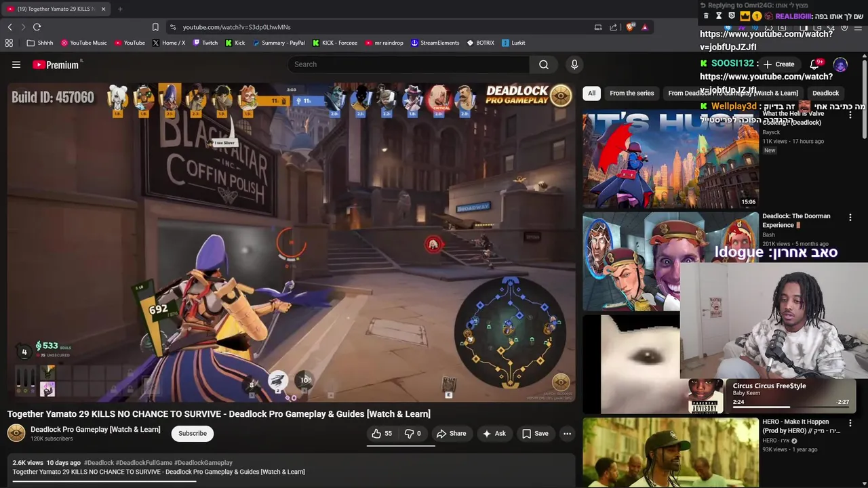The height and width of the screenshot is (488, 868).
Task: Open the Lurkit bookmark
Action: tap(513, 43)
